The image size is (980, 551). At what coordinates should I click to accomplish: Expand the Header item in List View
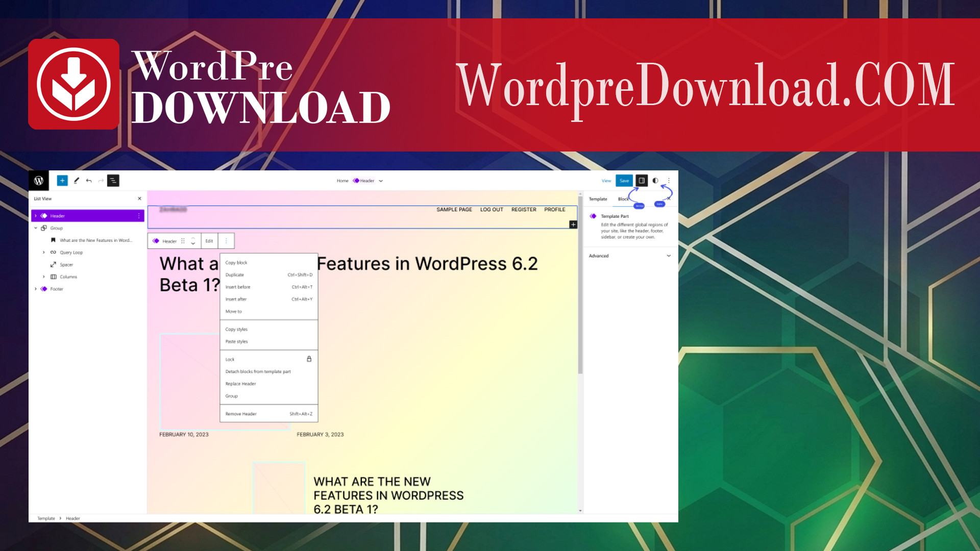coord(36,216)
